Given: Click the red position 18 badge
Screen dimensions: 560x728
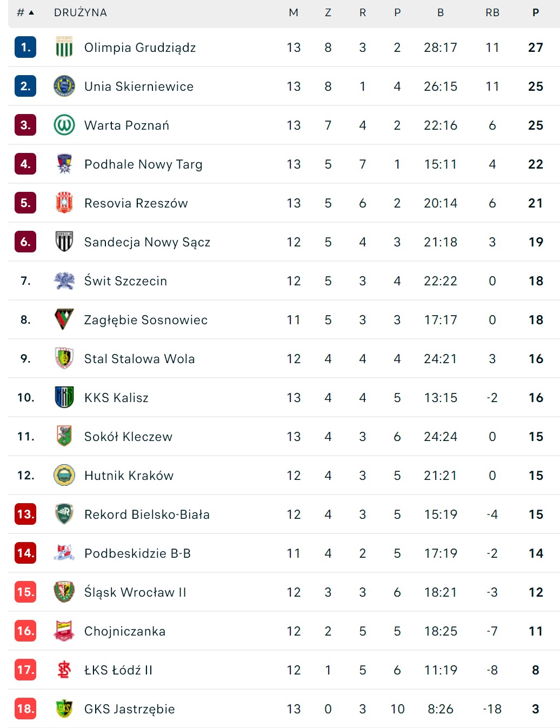Looking at the screenshot, I should coord(25,709).
